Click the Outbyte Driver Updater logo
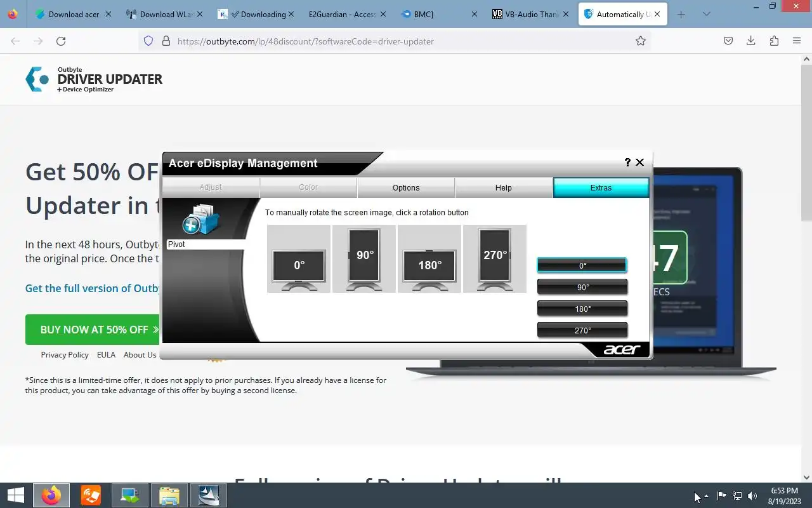 94,79
